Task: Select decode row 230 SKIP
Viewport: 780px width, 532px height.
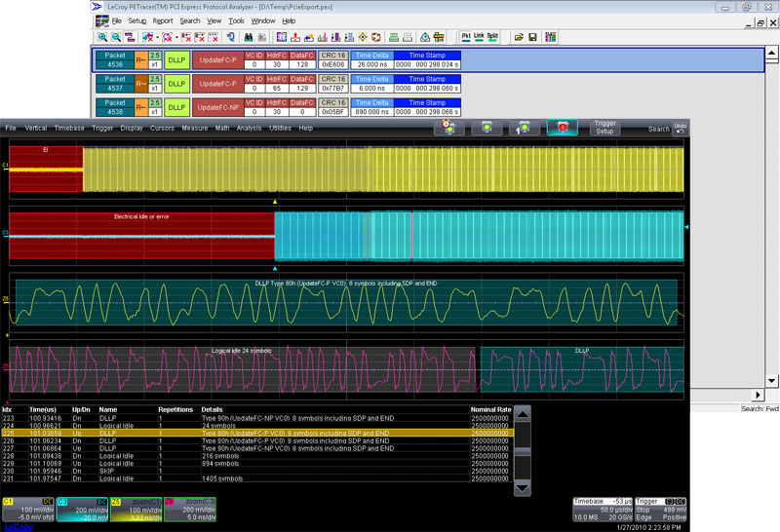Action: tap(256, 471)
